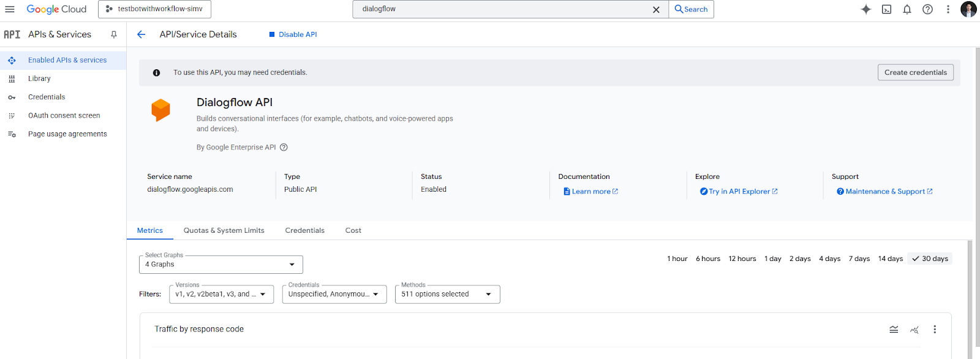980x359 pixels.
Task: Open Gemini AI assistant sparkle icon
Action: point(865,9)
